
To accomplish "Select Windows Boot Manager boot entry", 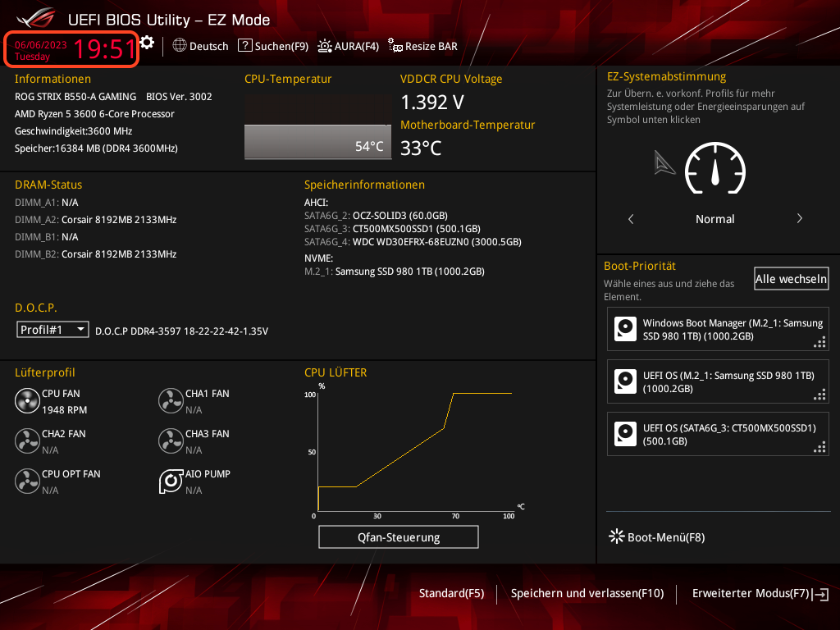I will click(718, 329).
